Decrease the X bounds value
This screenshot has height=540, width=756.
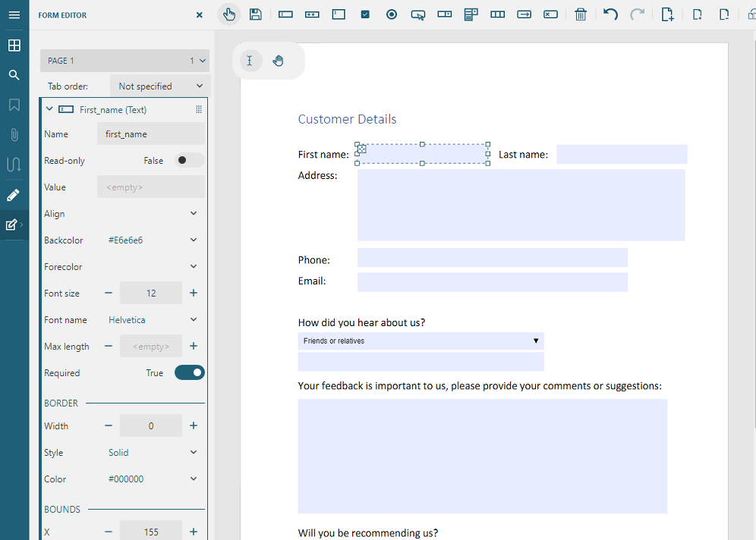click(109, 532)
